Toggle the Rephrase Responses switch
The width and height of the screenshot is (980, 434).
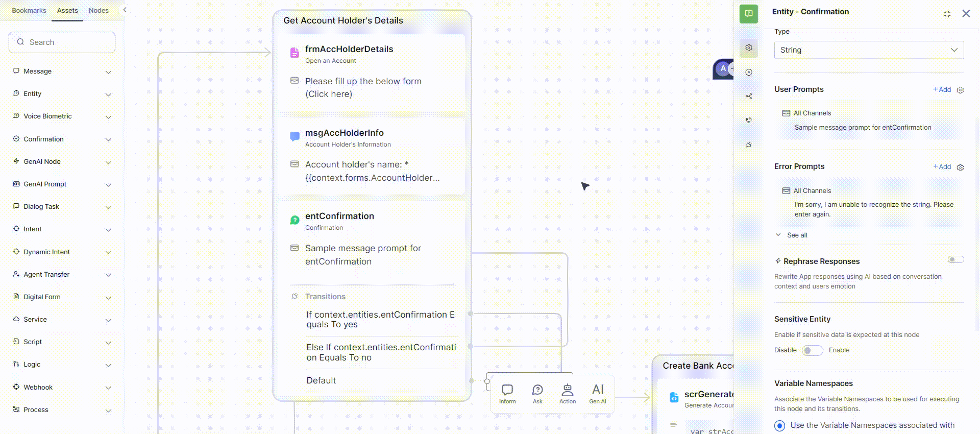[x=955, y=260]
